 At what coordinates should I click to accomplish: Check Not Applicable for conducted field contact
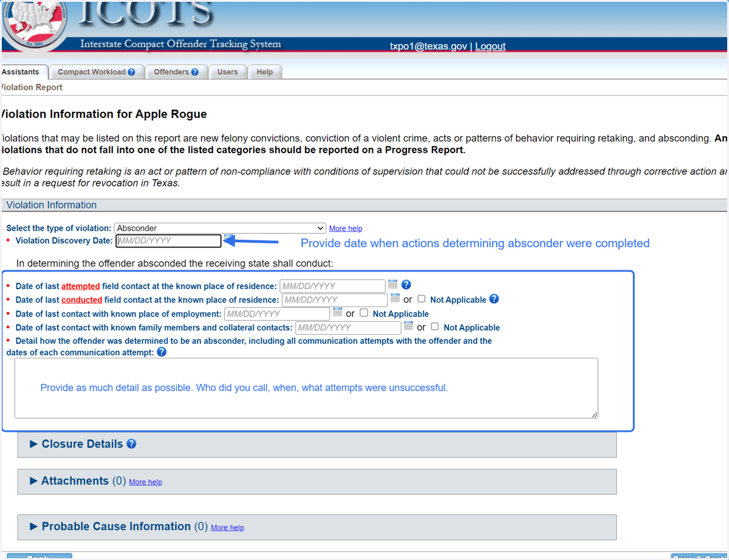(x=421, y=299)
